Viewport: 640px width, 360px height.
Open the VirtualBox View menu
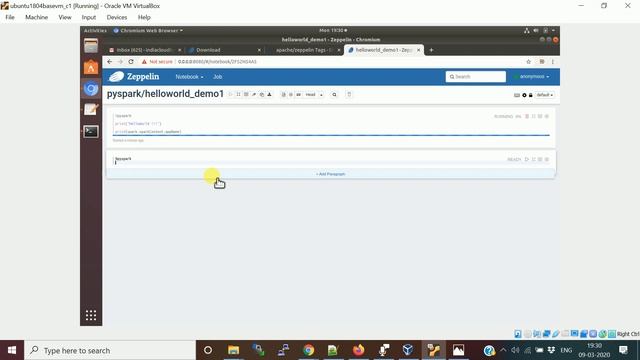(x=65, y=17)
